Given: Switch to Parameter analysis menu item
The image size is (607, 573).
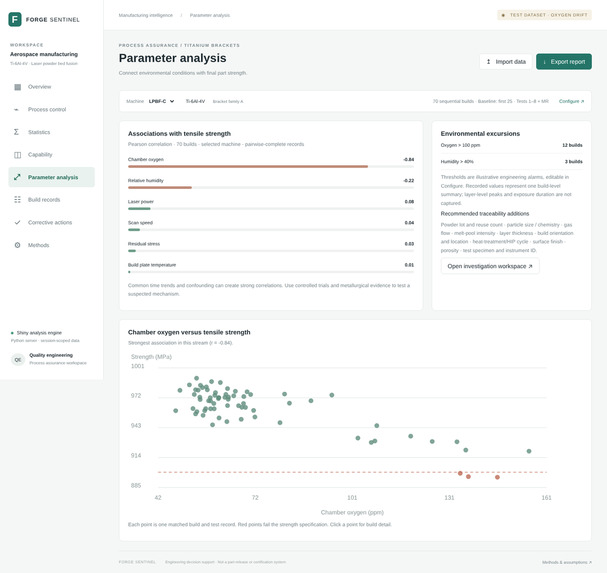Looking at the screenshot, I should [51, 177].
